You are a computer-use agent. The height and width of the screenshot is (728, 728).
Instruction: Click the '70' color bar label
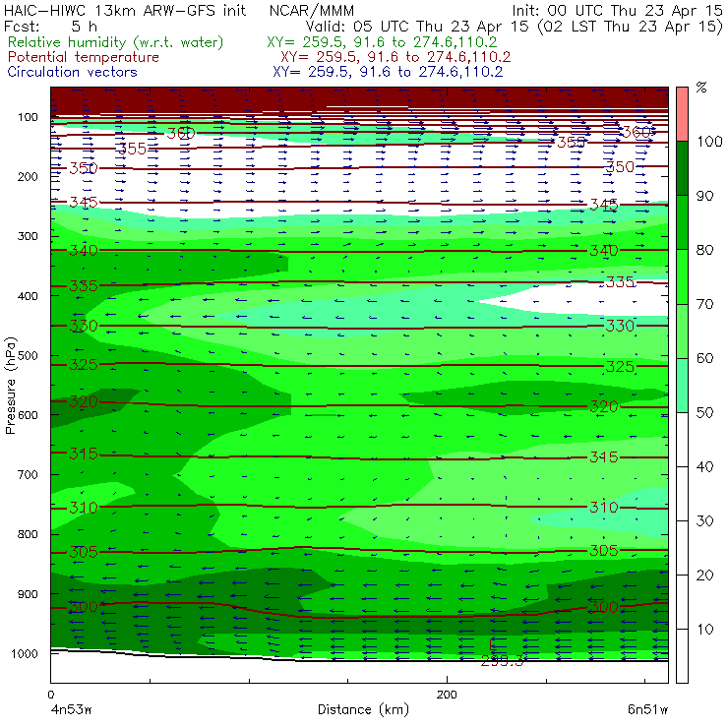(704, 304)
